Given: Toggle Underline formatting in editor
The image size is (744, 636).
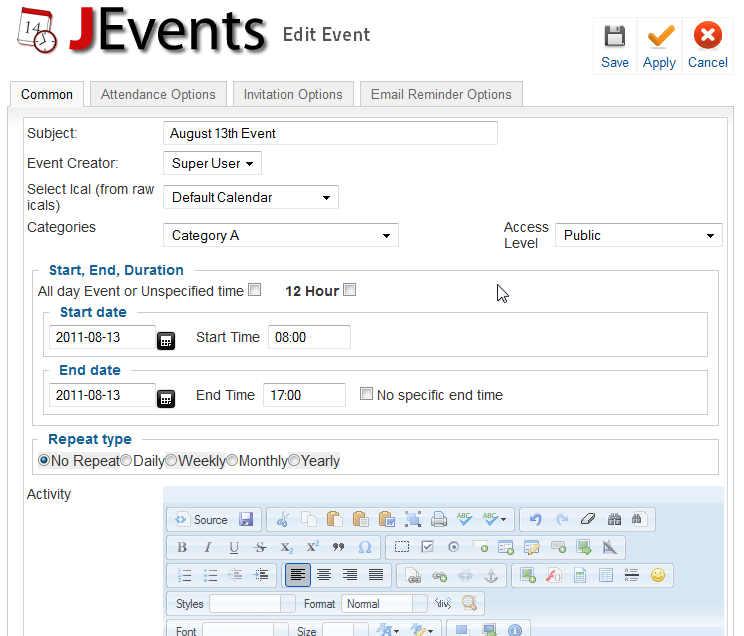Looking at the screenshot, I should (x=234, y=547).
